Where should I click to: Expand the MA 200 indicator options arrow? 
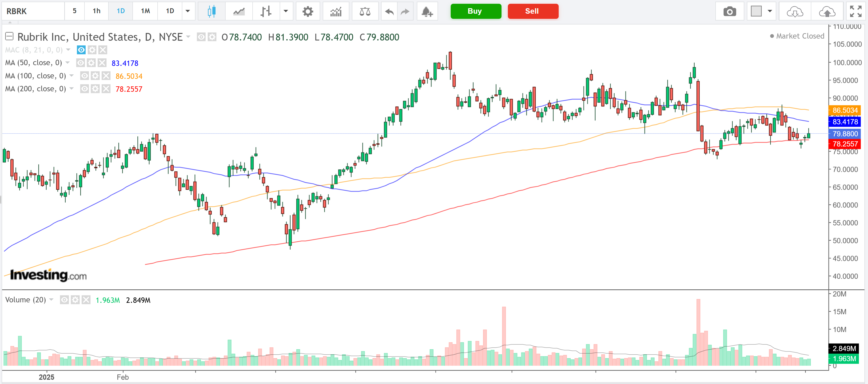72,89
